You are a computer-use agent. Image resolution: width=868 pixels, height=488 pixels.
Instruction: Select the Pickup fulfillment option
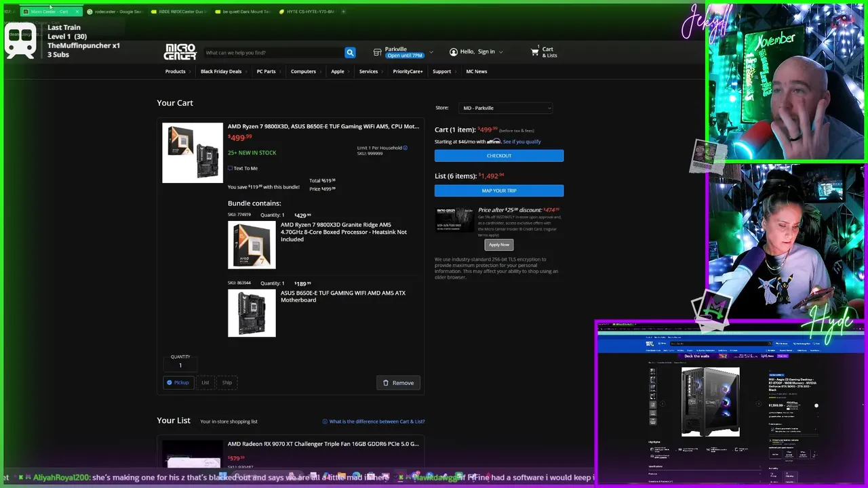(178, 382)
